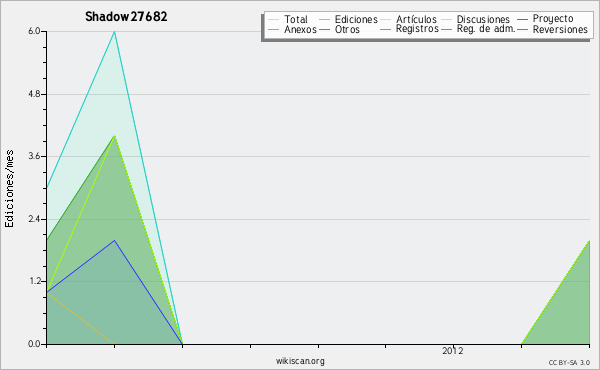Click the blue Registros line peak
This screenshot has height=370, width=600.
[x=114, y=240]
